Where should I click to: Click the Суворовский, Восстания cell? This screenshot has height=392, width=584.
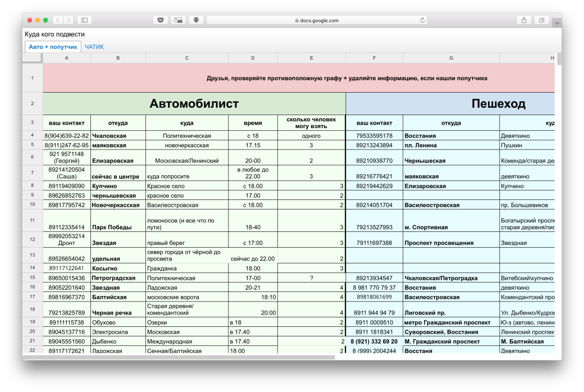pyautogui.click(x=451, y=332)
